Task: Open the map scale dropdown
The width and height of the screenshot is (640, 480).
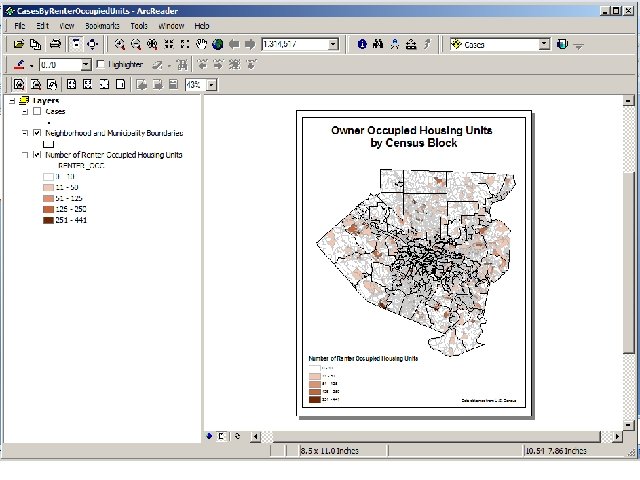Action: [333, 44]
